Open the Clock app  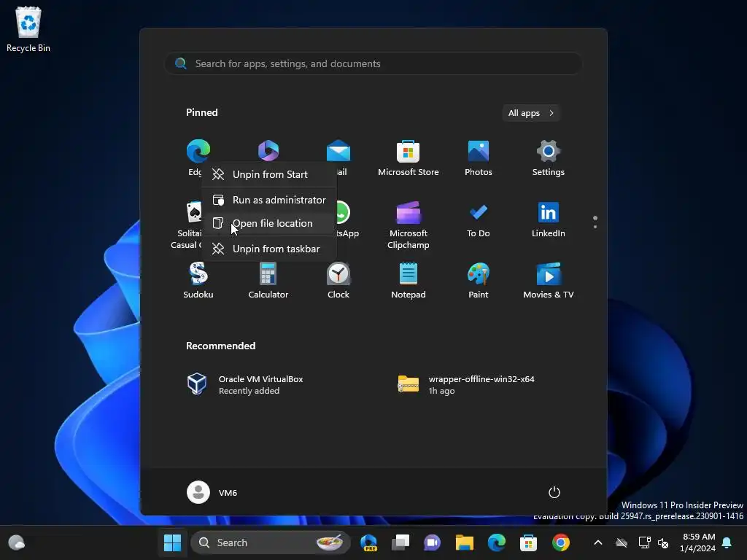tap(338, 281)
